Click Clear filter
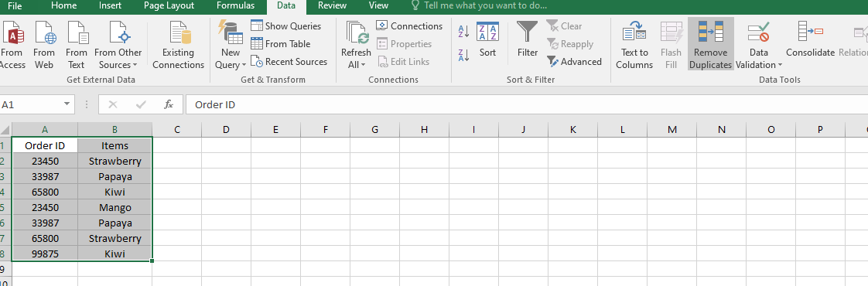Screen dimensions: 868x286 point(564,26)
